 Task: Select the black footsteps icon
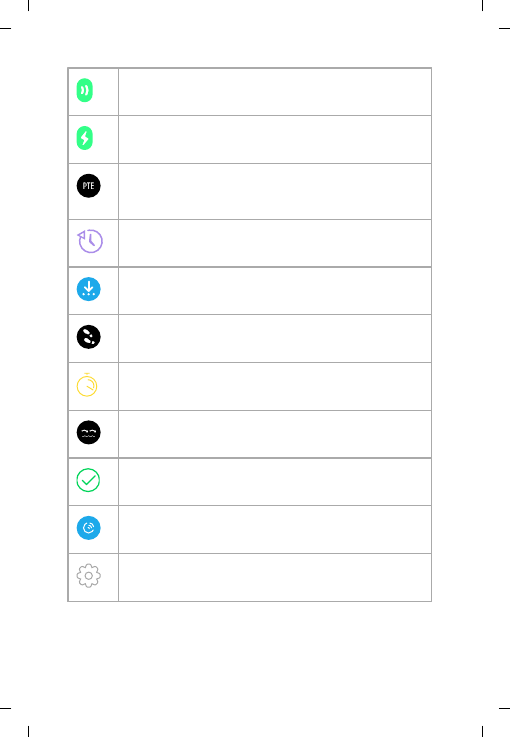click(88, 337)
